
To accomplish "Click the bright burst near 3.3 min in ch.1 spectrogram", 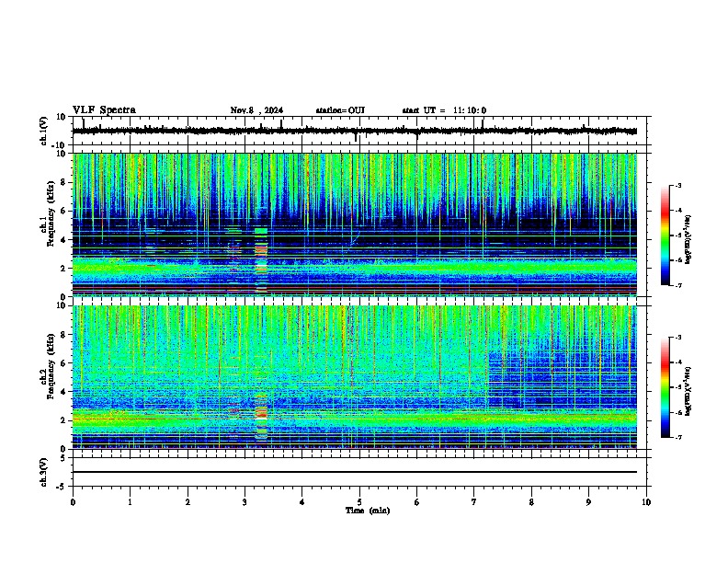I will [x=261, y=259].
